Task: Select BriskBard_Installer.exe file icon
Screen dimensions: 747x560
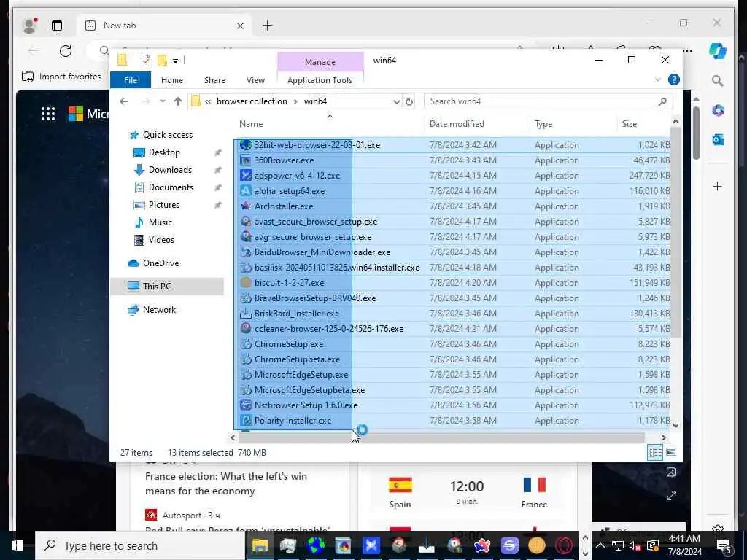Action: 246,314
